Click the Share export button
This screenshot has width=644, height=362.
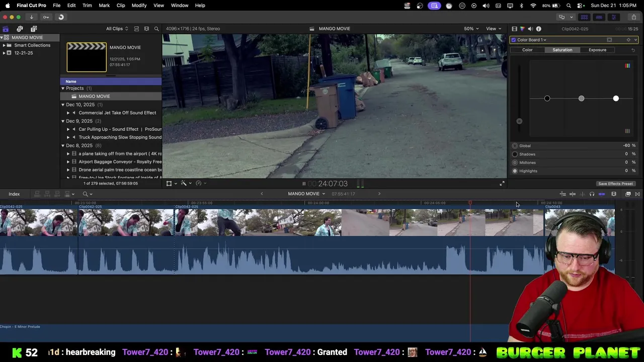tap(633, 17)
